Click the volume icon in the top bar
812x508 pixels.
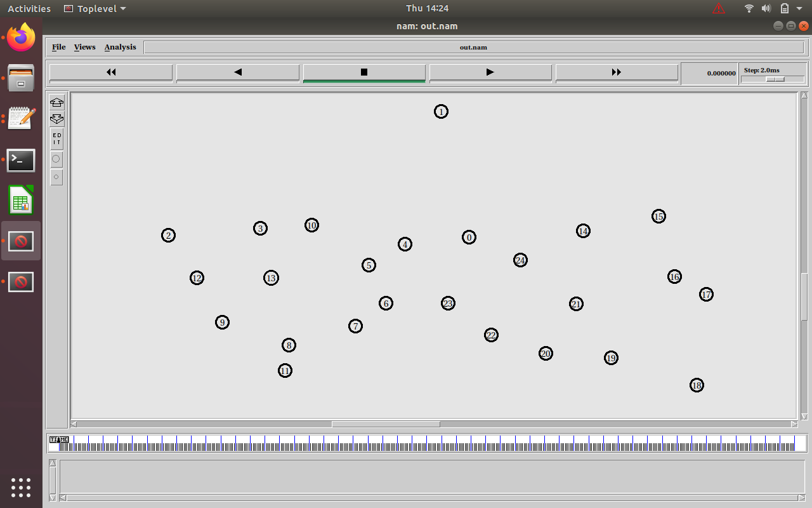click(766, 8)
